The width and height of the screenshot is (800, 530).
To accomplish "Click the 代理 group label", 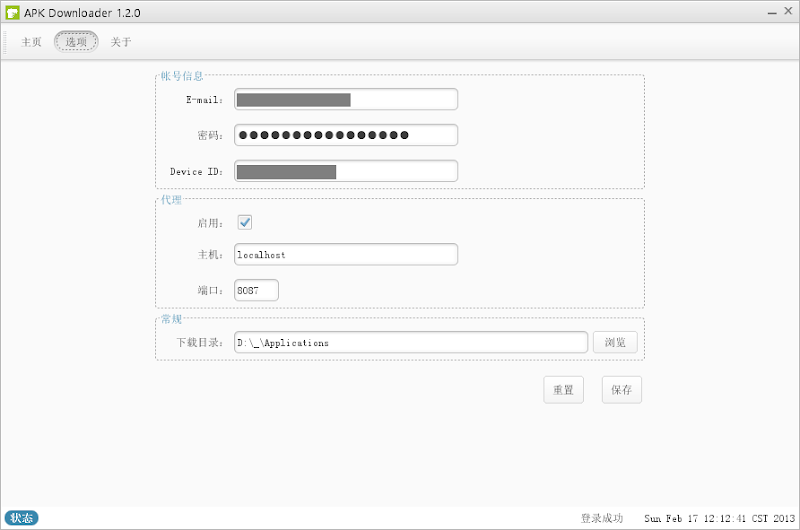I will (x=171, y=200).
